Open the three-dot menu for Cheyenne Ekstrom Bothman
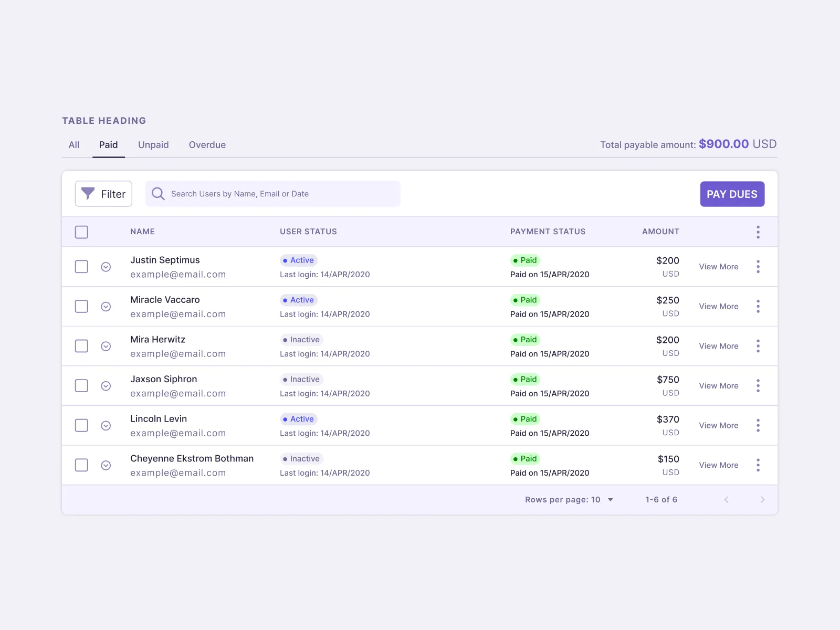 (x=758, y=465)
